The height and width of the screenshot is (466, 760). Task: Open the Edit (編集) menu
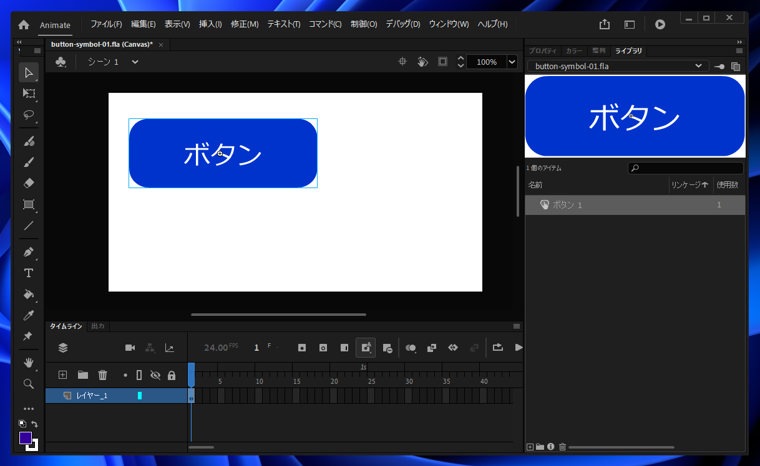tap(143, 24)
